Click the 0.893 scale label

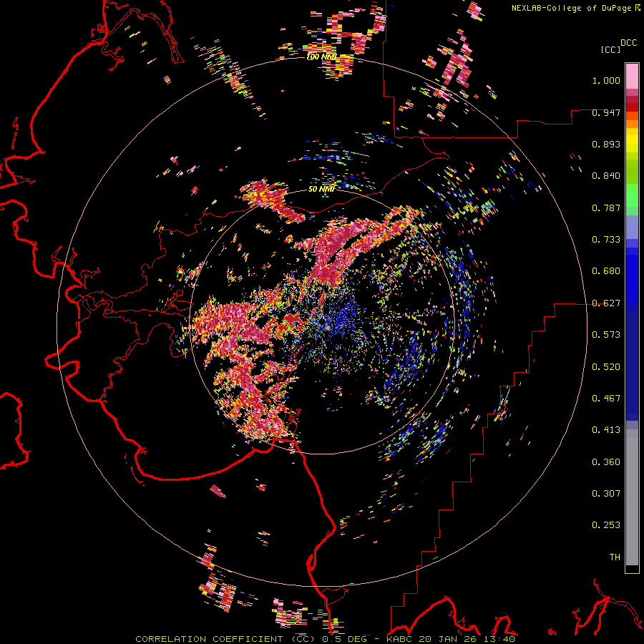coord(606,144)
